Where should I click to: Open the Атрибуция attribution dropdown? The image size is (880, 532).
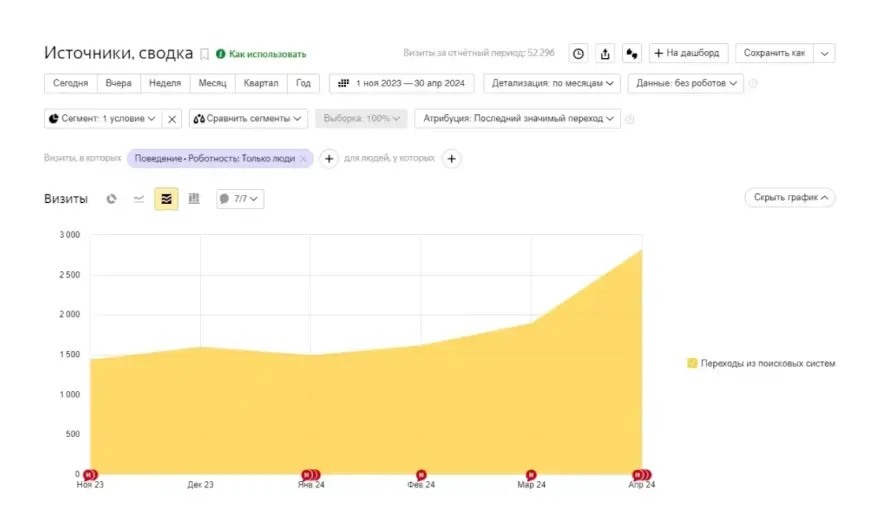coord(517,119)
